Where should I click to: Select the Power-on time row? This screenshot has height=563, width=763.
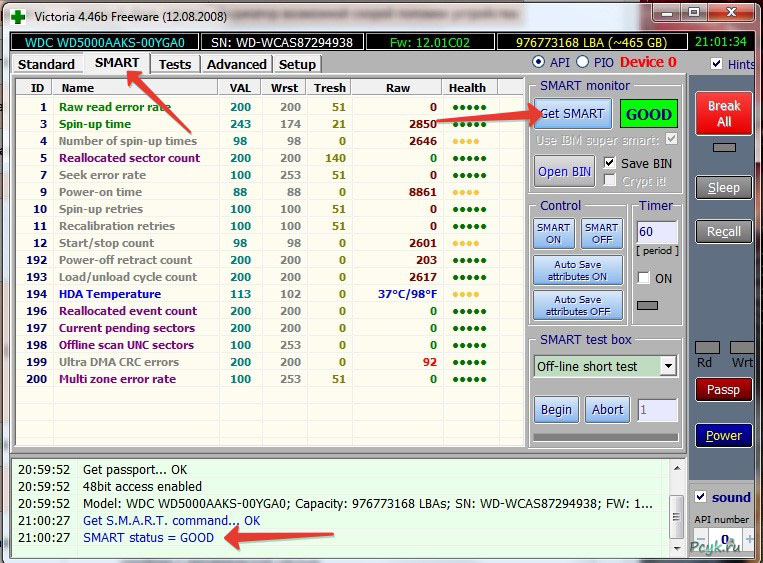[270, 192]
